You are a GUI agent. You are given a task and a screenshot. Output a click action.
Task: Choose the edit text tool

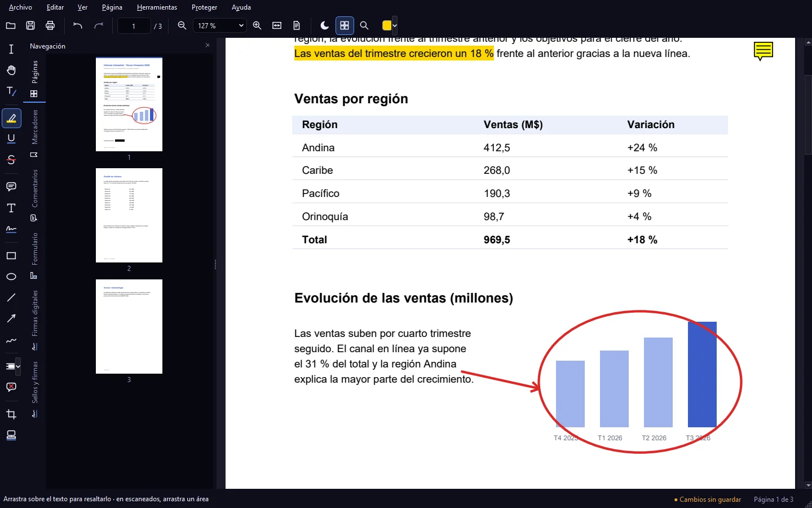pyautogui.click(x=11, y=91)
